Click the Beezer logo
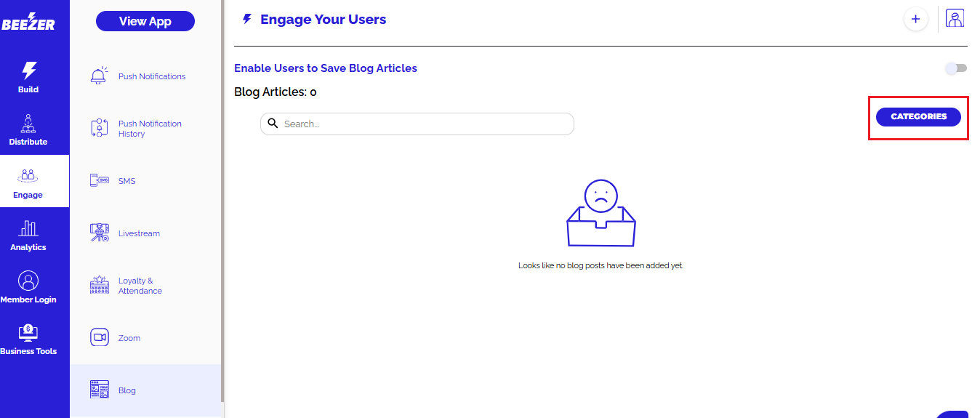This screenshot has width=980, height=418. [x=28, y=22]
